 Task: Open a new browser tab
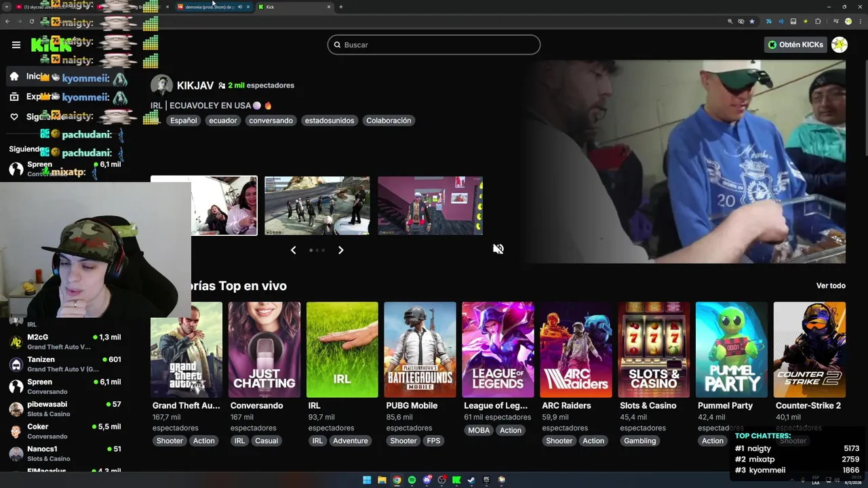(x=340, y=7)
